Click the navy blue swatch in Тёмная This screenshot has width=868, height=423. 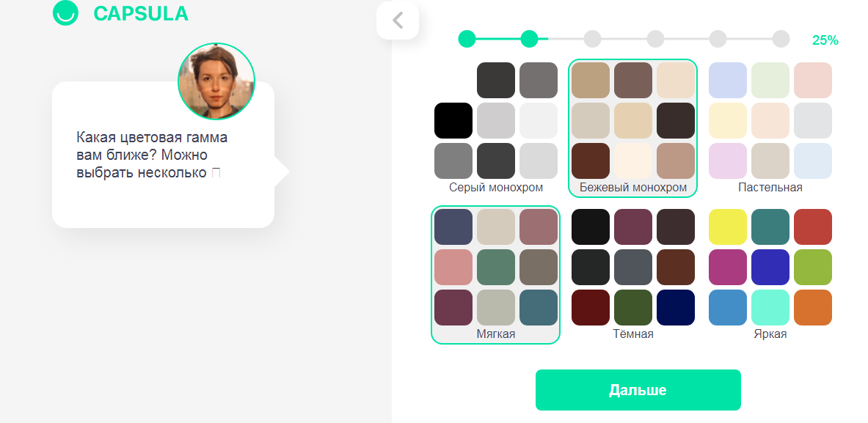675,307
